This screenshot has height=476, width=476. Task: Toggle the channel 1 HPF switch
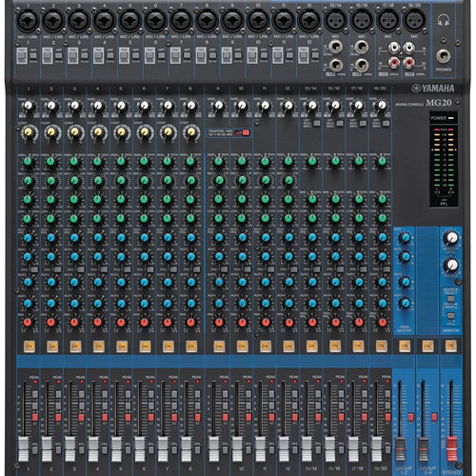coord(32,56)
